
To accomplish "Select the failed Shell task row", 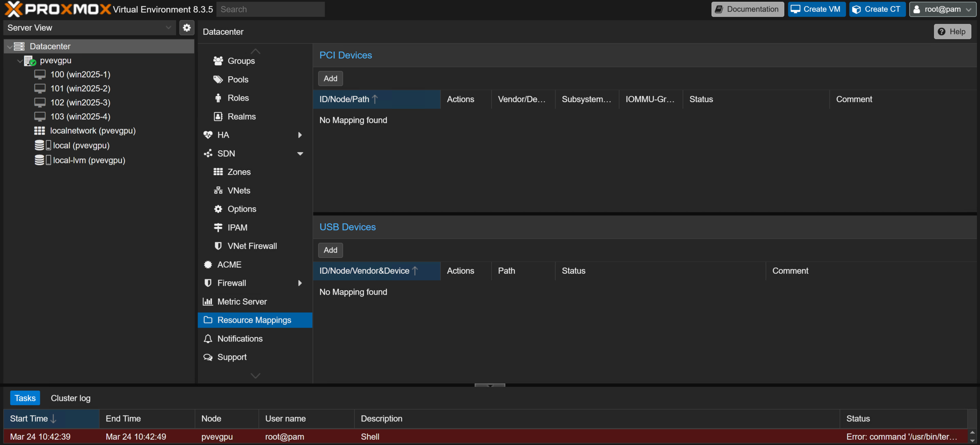I will [485, 437].
